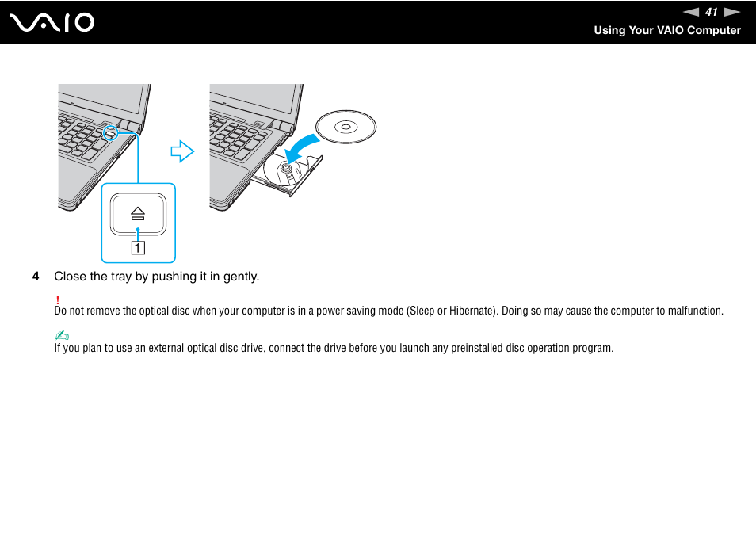Click the VAIO logo

(x=52, y=22)
